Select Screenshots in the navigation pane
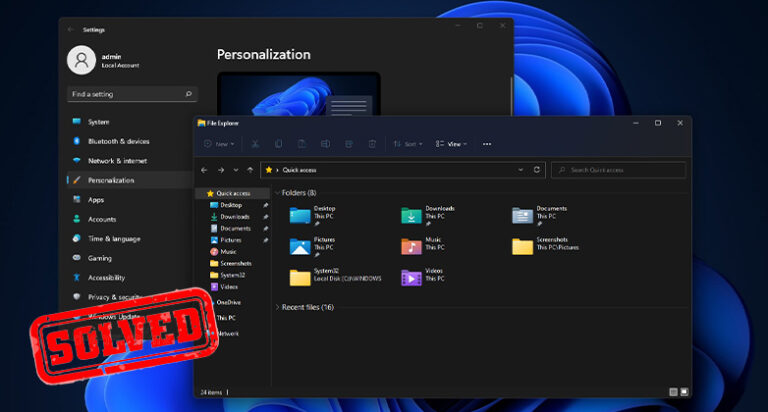768x412 pixels. (x=233, y=264)
